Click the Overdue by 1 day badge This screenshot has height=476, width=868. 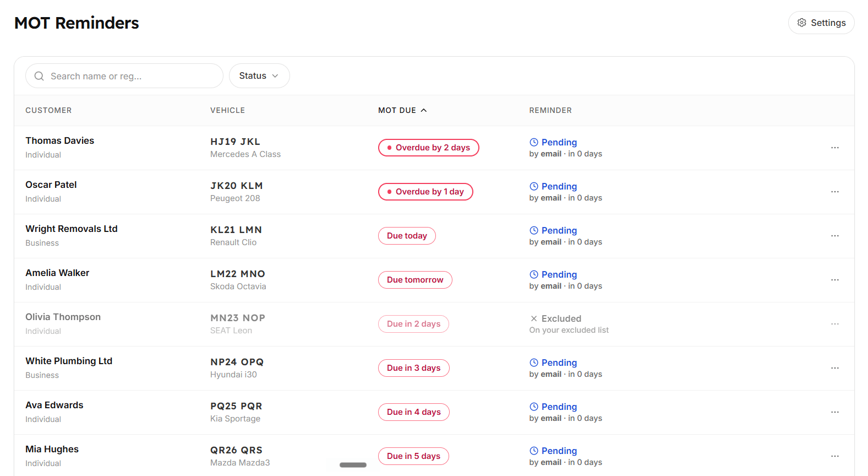click(x=425, y=192)
